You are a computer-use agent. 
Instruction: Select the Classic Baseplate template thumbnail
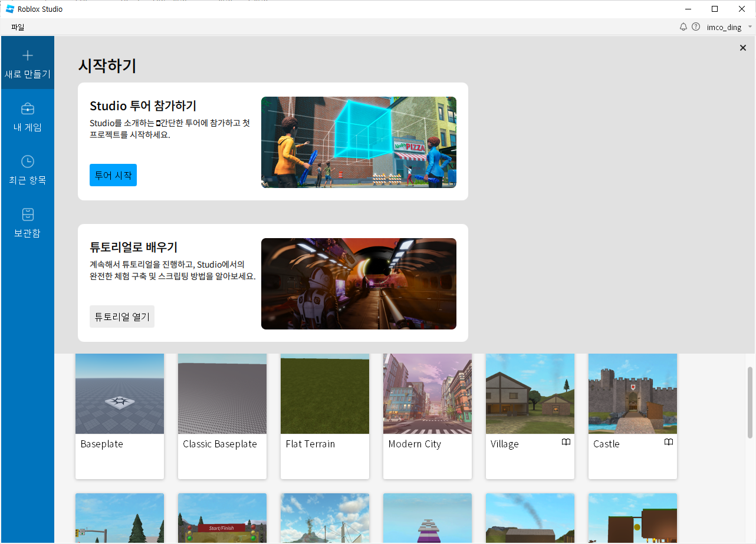click(222, 394)
